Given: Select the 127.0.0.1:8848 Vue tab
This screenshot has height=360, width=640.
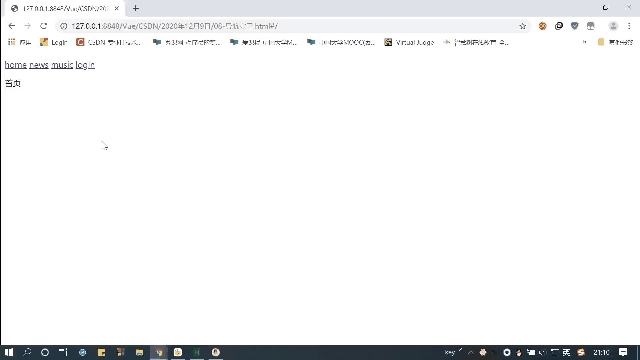Looking at the screenshot, I should tap(65, 8).
